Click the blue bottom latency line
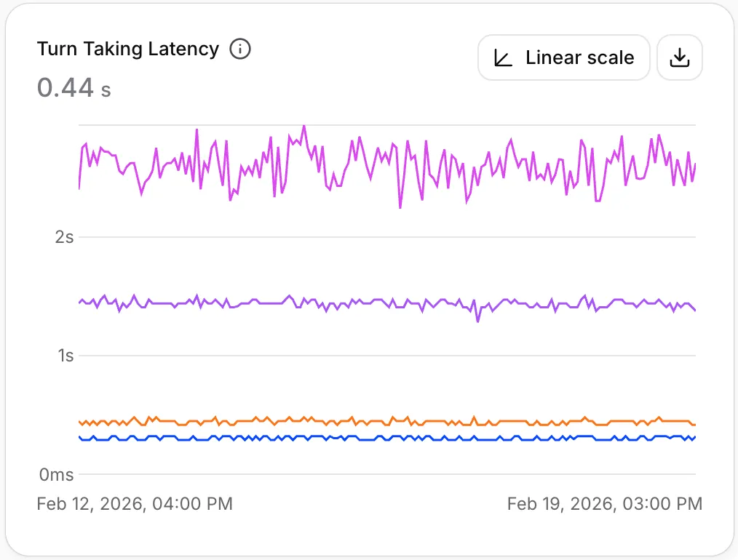Viewport: 738px width, 560px height. [x=387, y=439]
